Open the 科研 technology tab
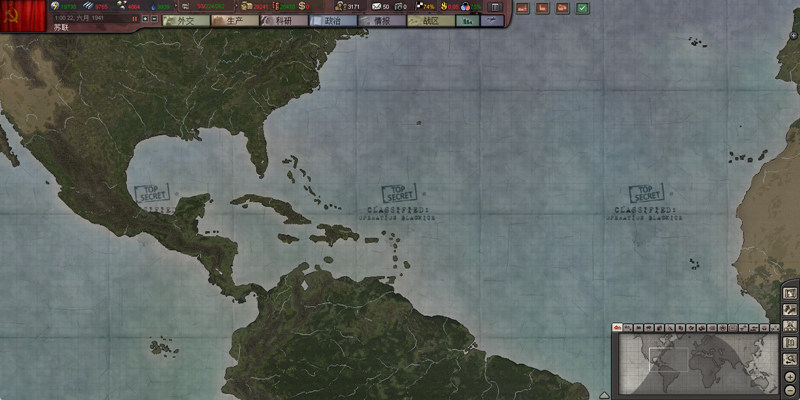The image size is (800, 400). tap(284, 21)
